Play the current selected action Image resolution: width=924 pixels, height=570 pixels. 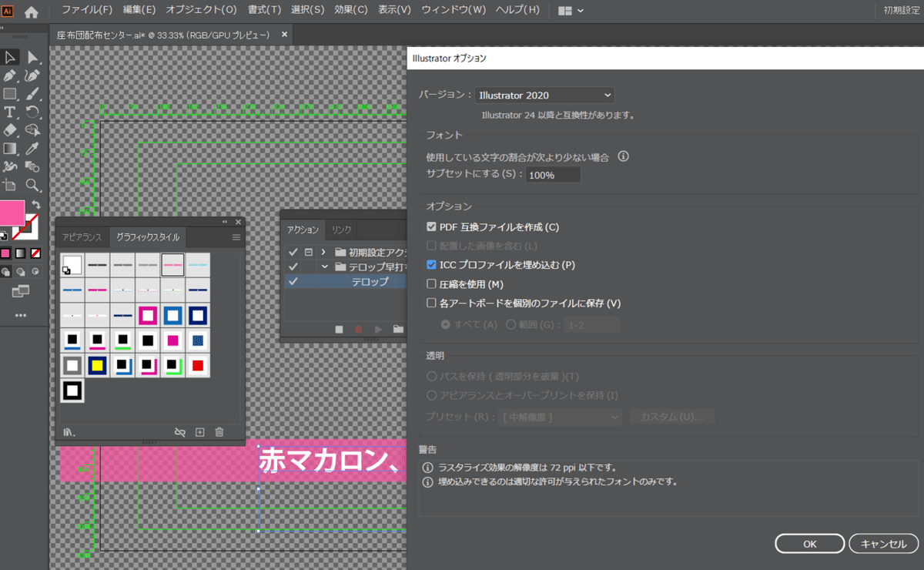[x=378, y=330]
